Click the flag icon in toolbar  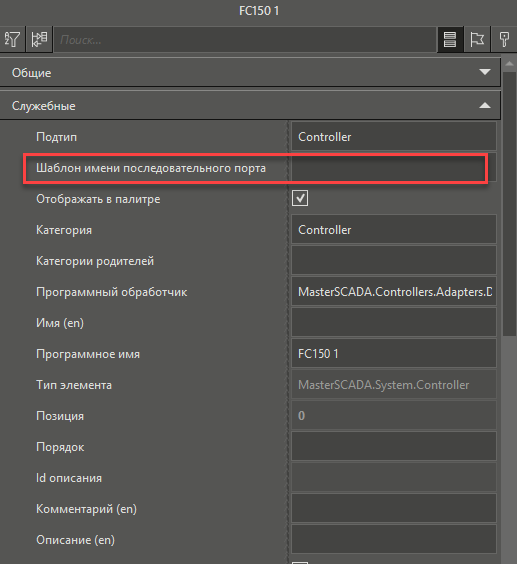(477, 39)
